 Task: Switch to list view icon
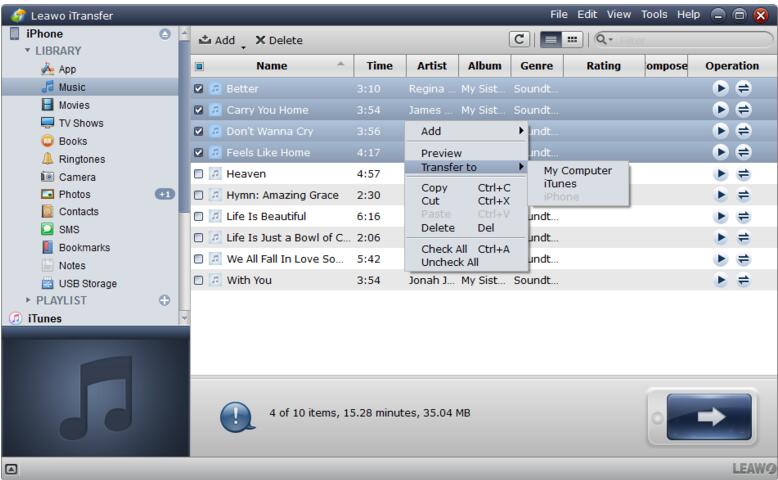coord(550,40)
